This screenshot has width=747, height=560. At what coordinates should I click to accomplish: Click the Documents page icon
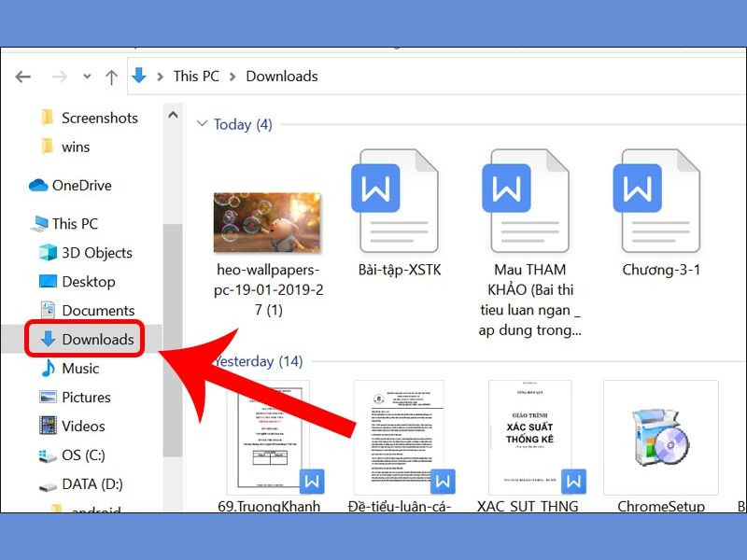[x=48, y=310]
